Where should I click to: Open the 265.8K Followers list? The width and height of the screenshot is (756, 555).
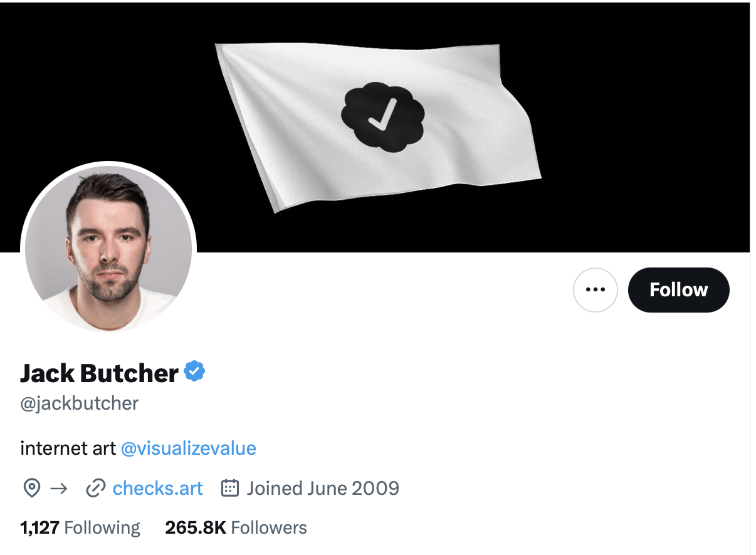tap(236, 527)
